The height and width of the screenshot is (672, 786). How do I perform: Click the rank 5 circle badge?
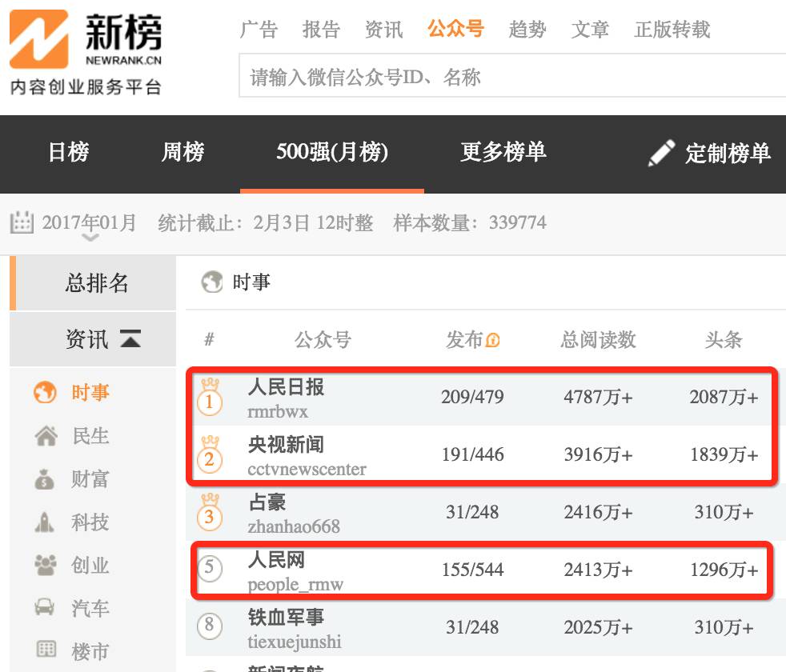210,568
